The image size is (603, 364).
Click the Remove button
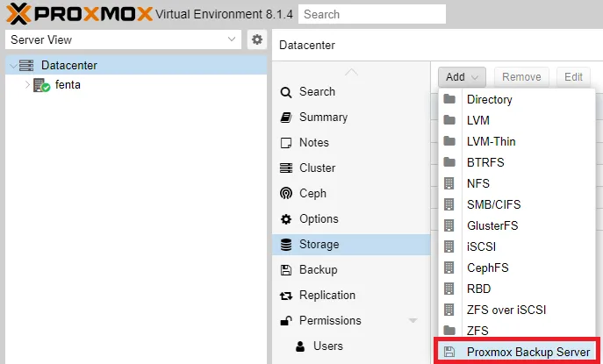[x=521, y=77]
